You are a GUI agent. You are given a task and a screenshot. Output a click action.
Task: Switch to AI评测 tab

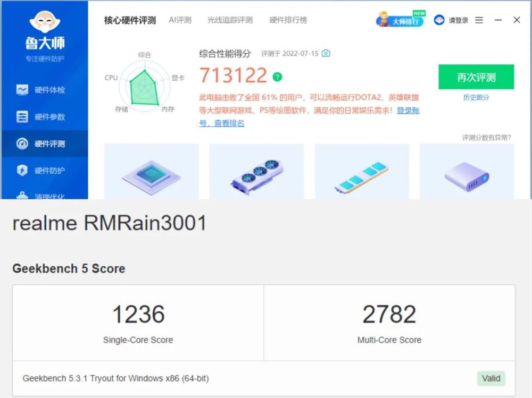coord(180,20)
